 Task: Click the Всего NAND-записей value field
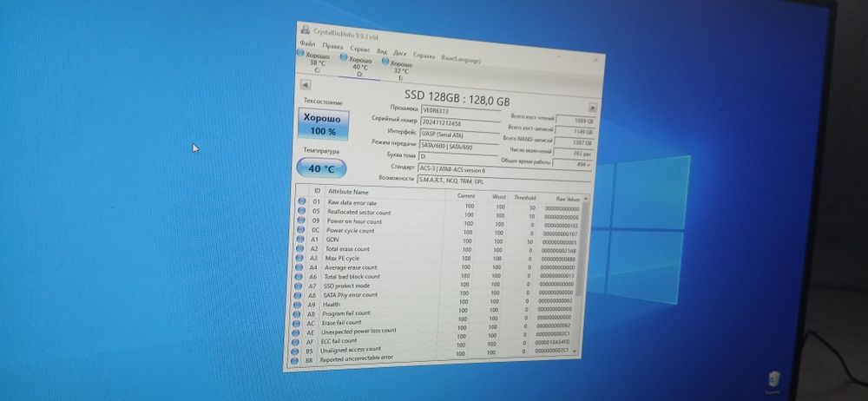click(x=574, y=143)
